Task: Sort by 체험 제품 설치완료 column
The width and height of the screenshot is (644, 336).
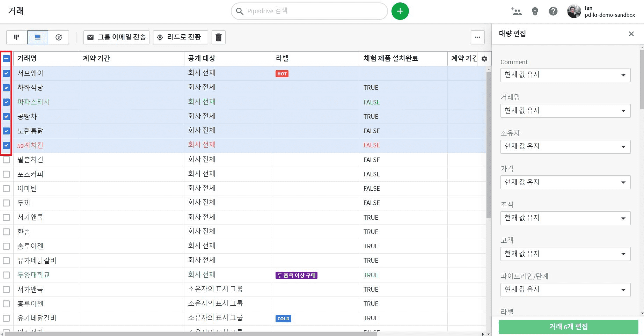Action: coord(403,59)
